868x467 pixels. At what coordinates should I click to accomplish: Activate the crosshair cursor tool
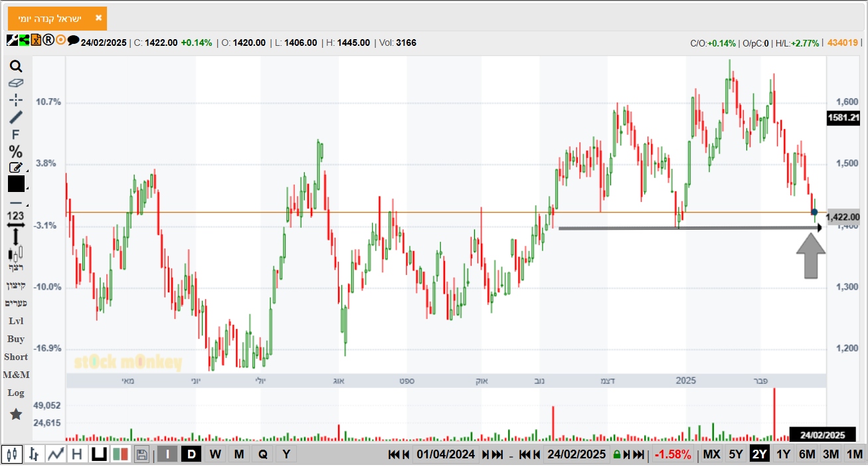pos(16,100)
